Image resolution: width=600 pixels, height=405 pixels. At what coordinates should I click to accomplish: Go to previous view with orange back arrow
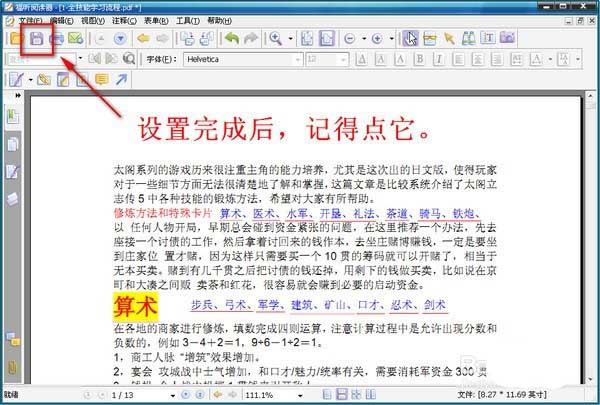tap(143, 38)
